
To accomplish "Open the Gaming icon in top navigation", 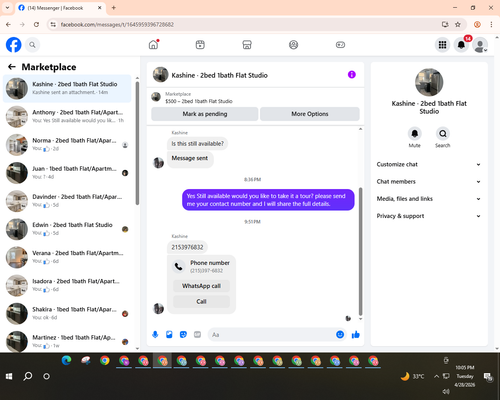I will (340, 45).
